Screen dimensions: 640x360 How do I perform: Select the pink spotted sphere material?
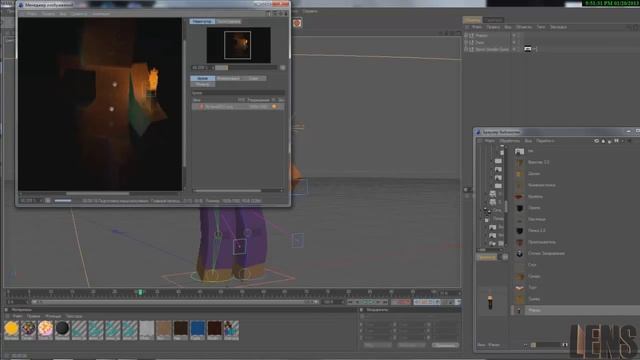[45, 329]
